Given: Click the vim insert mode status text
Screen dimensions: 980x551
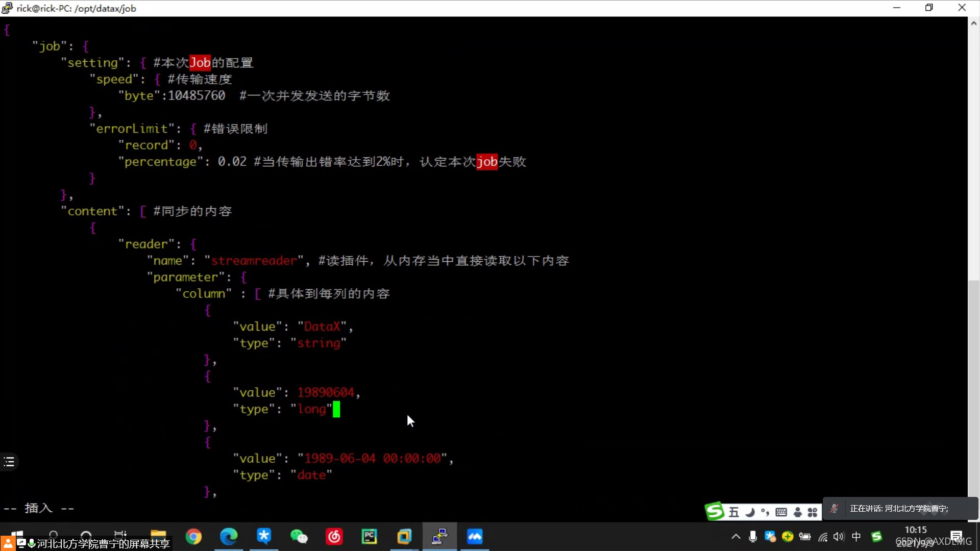Looking at the screenshot, I should pyautogui.click(x=39, y=508).
